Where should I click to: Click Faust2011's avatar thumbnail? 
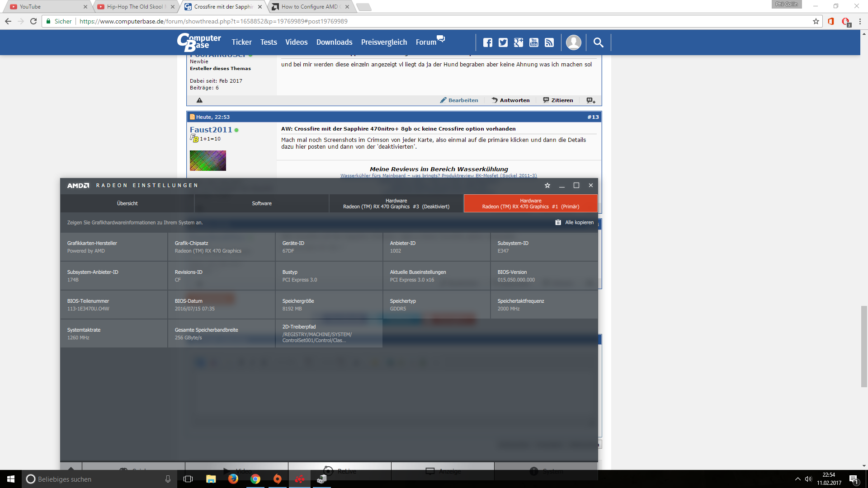pos(208,160)
